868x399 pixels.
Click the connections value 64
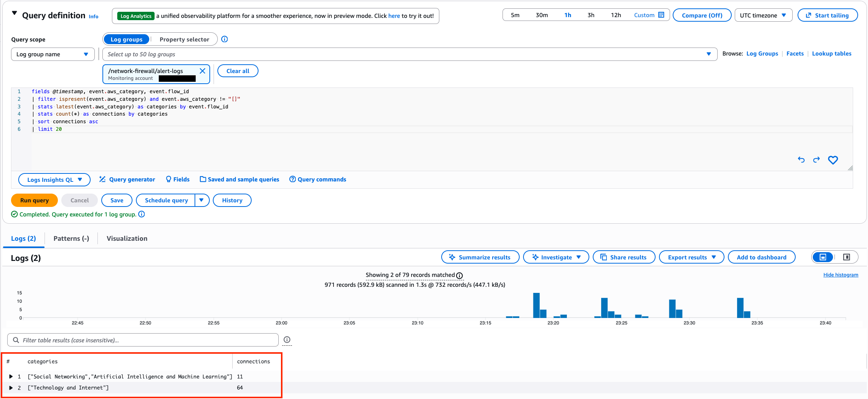click(x=240, y=388)
